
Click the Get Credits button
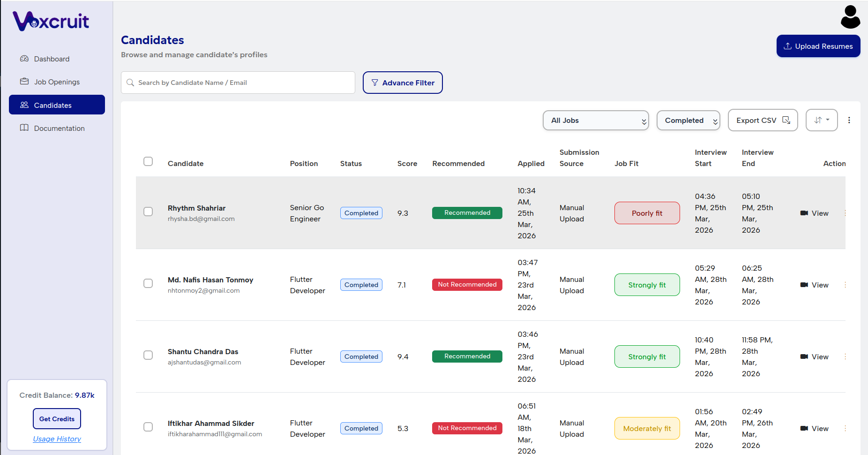coord(57,419)
